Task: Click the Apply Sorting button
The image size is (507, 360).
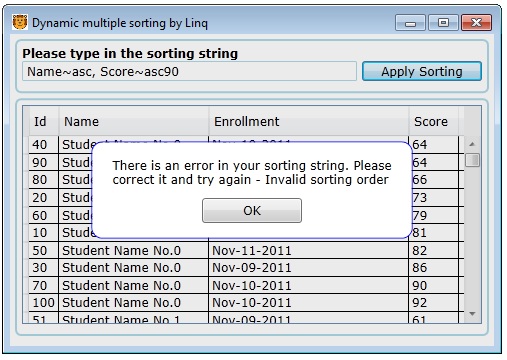Action: pos(422,71)
